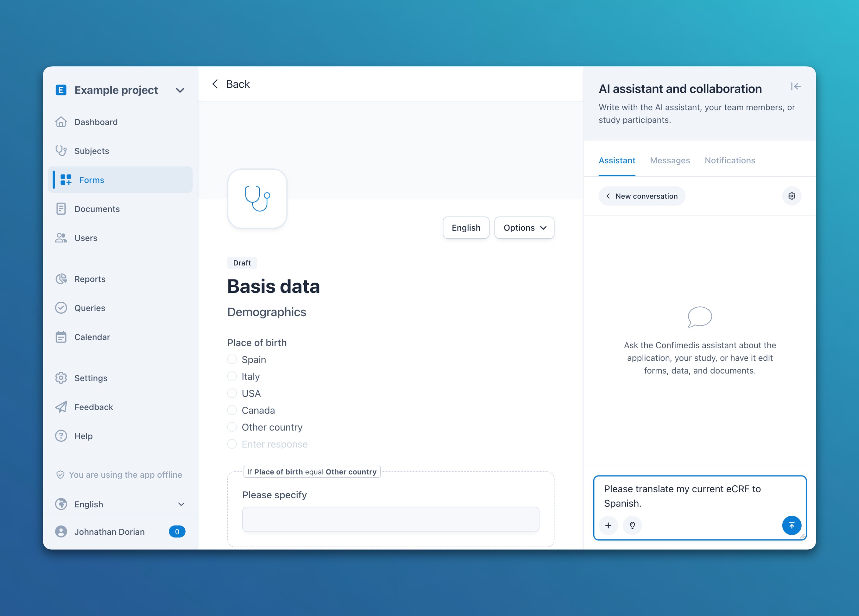This screenshot has height=616, width=859.
Task: Click the form stethoscope thumbnail icon
Action: point(257,199)
